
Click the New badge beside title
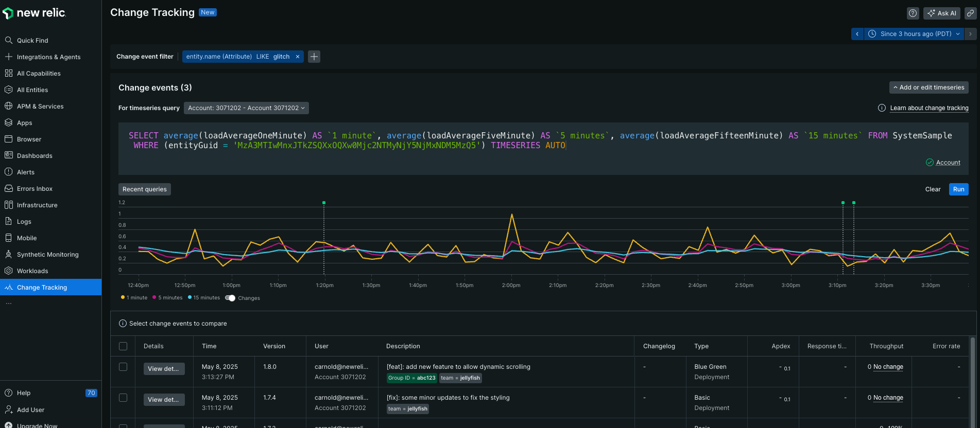click(x=208, y=12)
